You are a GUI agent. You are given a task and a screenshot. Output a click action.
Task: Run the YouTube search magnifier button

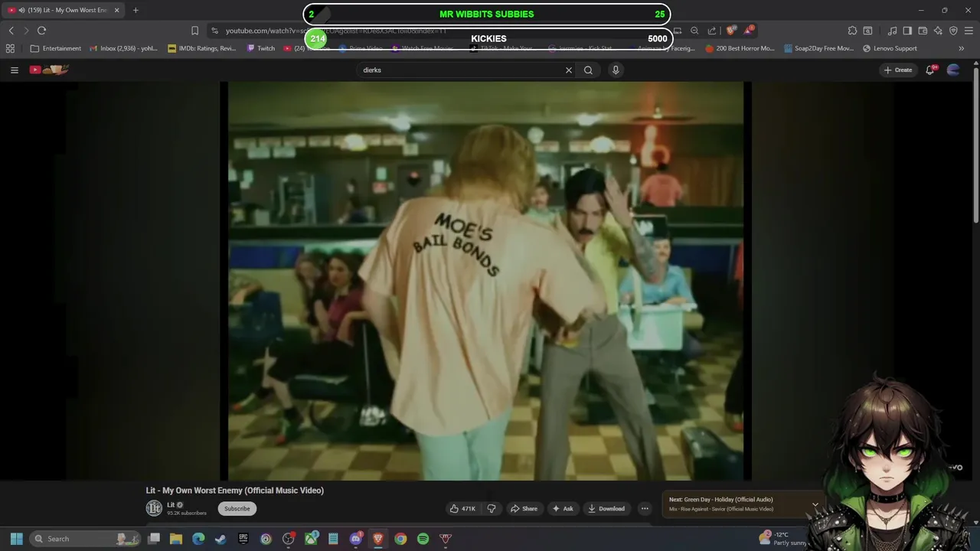pyautogui.click(x=588, y=70)
